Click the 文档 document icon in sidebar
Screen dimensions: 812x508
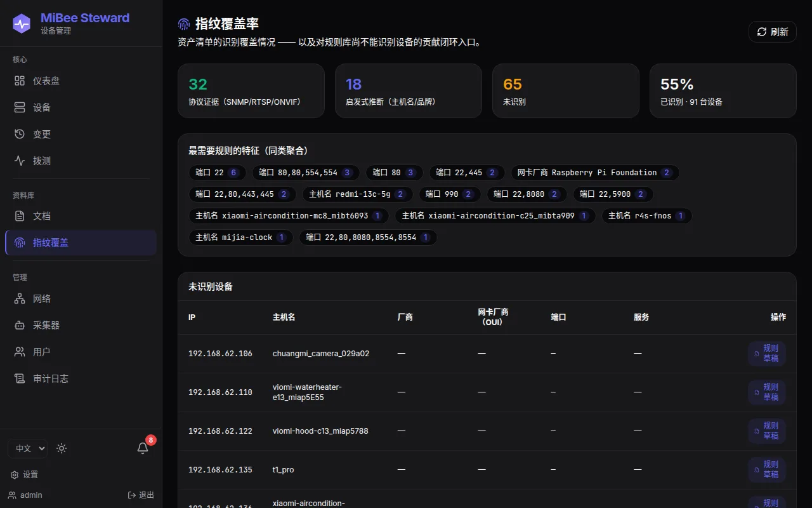pos(20,216)
